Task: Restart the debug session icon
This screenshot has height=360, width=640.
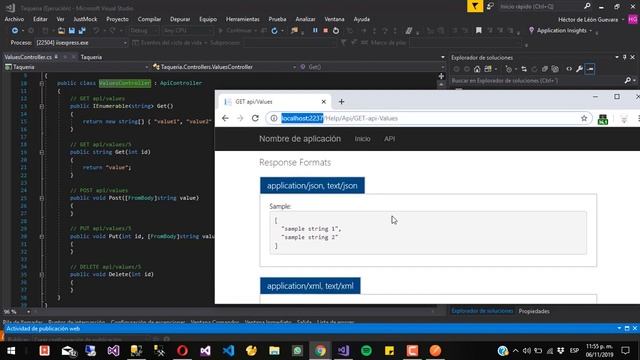Action: coord(336,31)
